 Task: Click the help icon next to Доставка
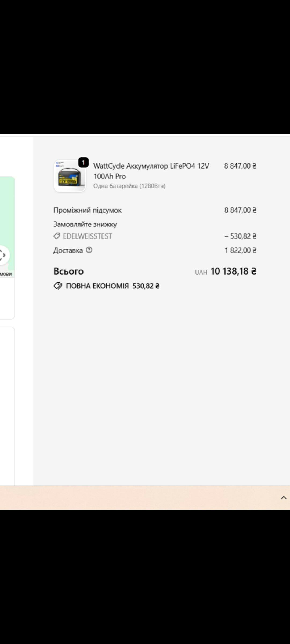(89, 250)
